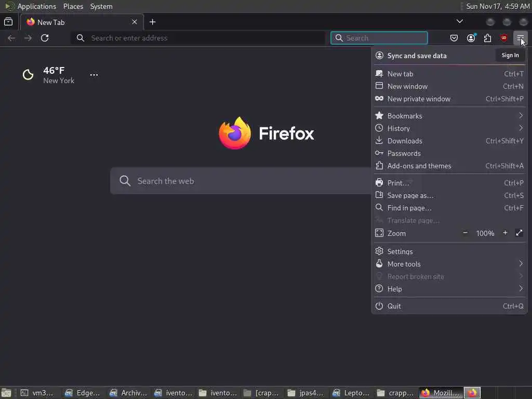Switch to the crapp… taskbar folder window
532x399 pixels.
[396, 393]
